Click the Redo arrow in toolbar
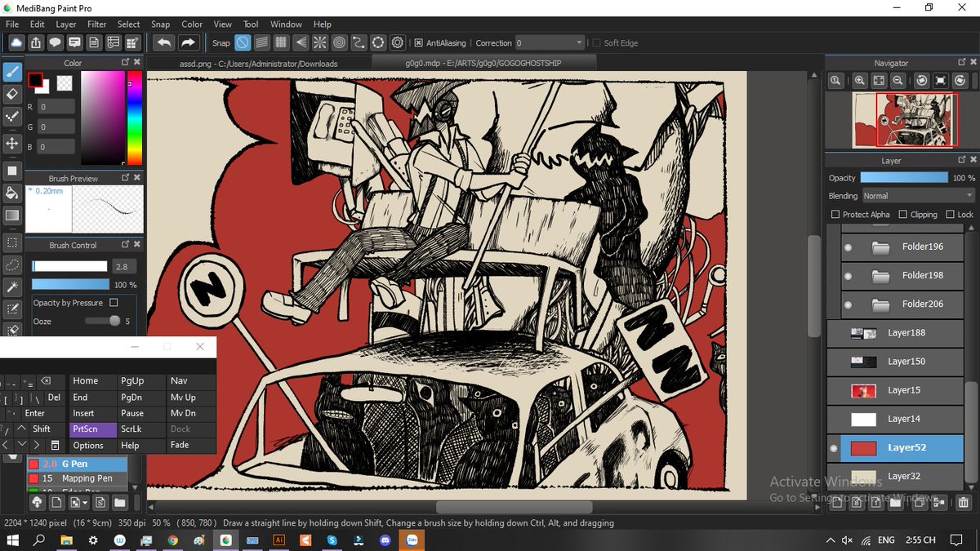980x551 pixels. click(189, 42)
